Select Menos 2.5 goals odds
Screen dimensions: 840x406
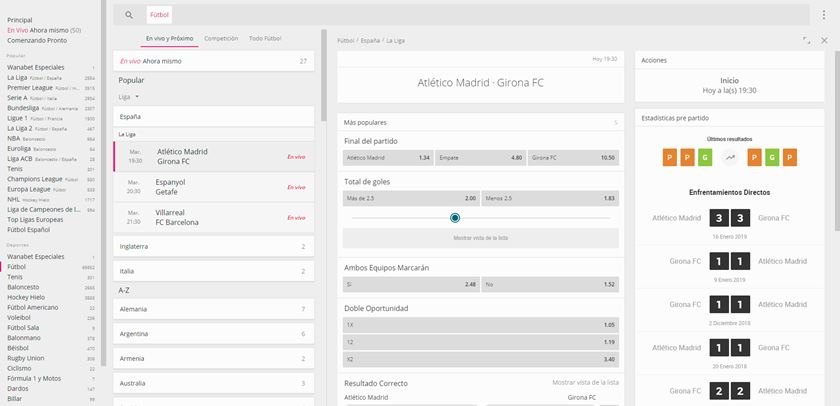[x=550, y=198]
